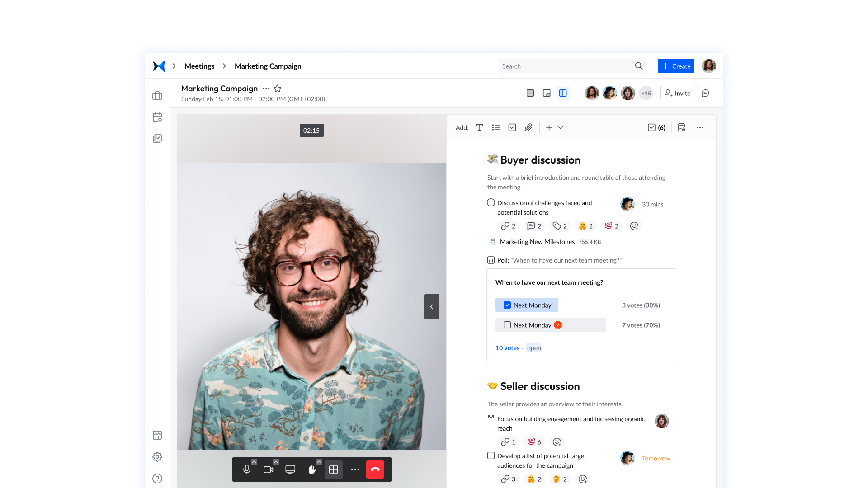
Task: Add an attachment with the paperclip icon
Action: coord(528,127)
